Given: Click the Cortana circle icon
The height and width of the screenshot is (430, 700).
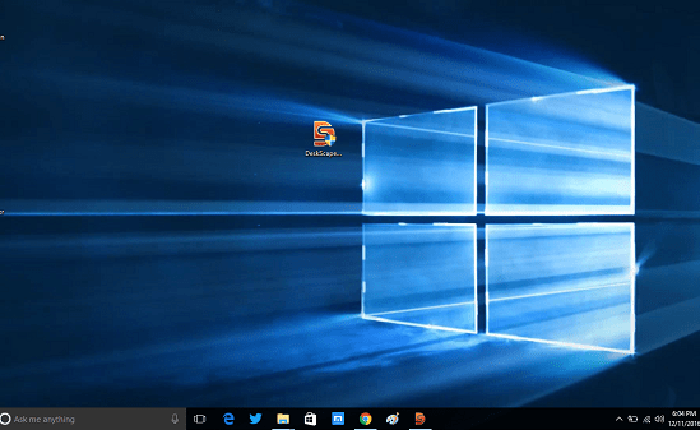Looking at the screenshot, I should [5, 419].
